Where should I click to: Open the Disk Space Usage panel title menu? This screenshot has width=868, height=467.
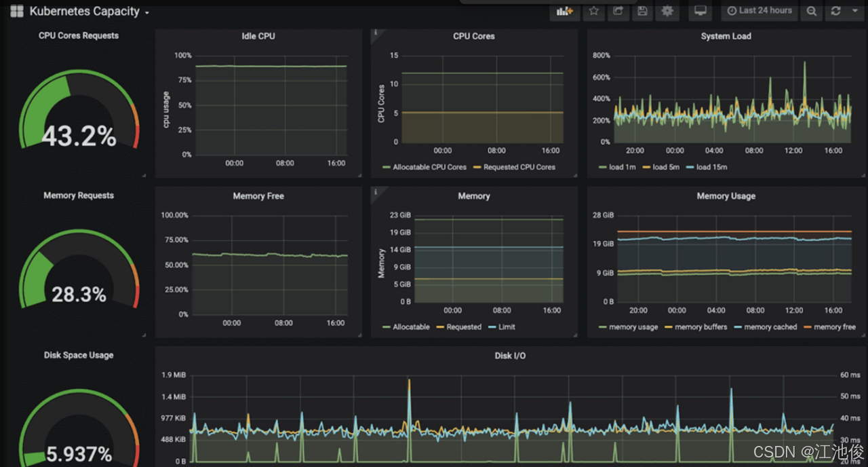pos(79,355)
